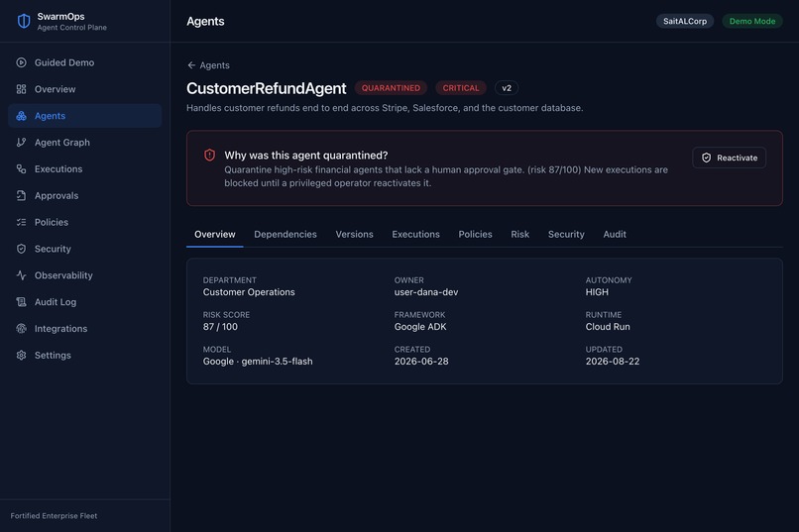Screen dimensions: 799x532
Task: Switch to the Risk tab
Action: pyautogui.click(x=519, y=234)
